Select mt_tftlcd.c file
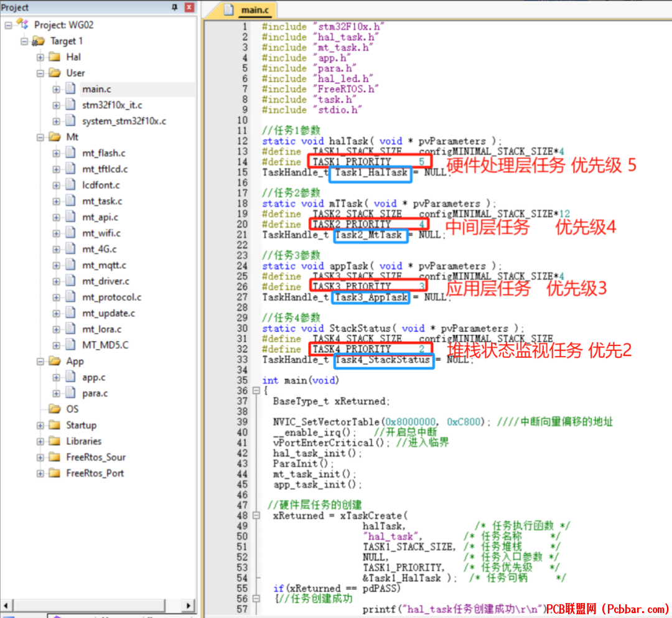The width and height of the screenshot is (672, 618). (x=105, y=169)
